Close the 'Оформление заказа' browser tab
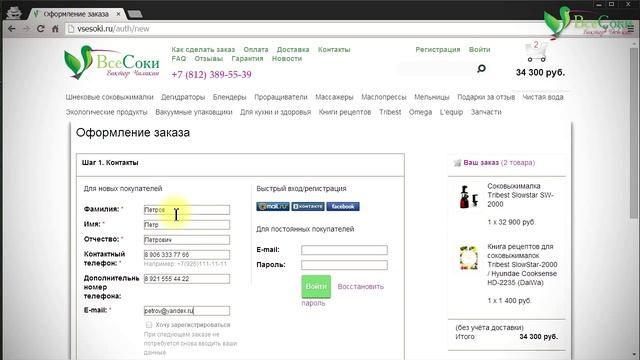 (x=118, y=14)
